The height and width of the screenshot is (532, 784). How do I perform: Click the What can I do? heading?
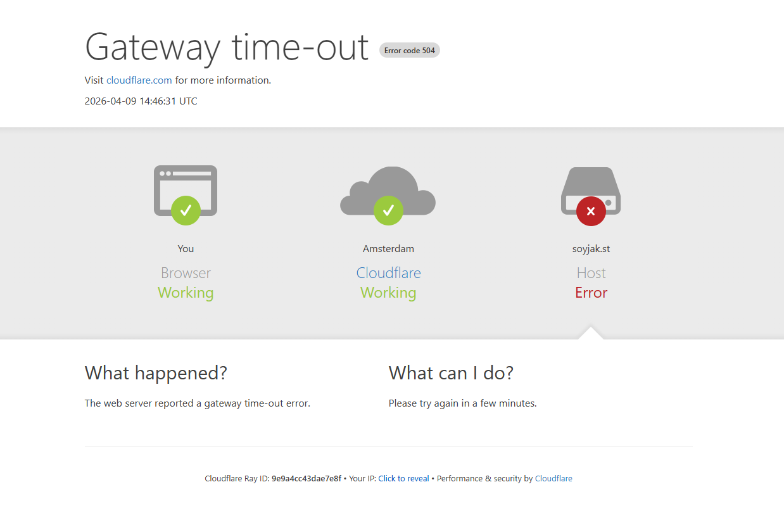point(451,373)
